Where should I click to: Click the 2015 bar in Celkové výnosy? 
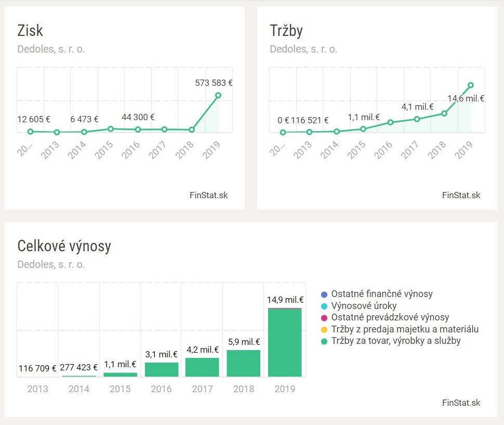click(x=121, y=375)
